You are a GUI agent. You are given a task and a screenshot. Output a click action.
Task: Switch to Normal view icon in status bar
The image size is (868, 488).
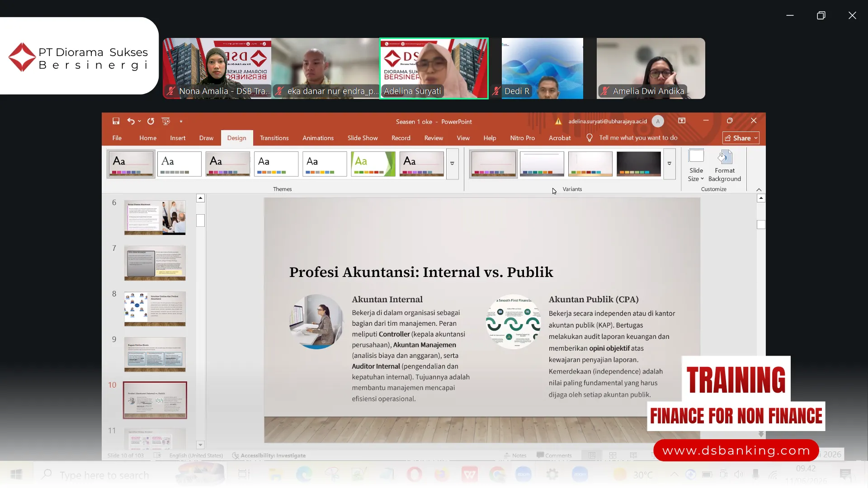coord(592,455)
